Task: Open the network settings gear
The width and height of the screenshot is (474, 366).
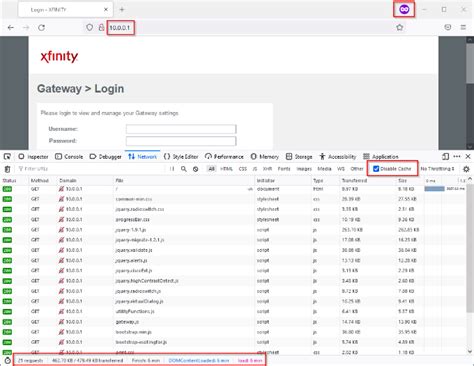Action: tap(466, 169)
